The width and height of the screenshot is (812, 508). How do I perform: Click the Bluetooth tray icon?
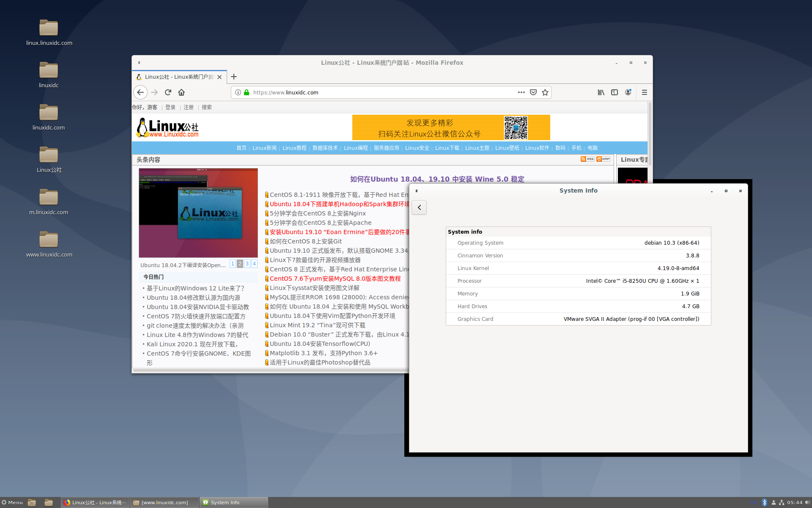(x=764, y=502)
